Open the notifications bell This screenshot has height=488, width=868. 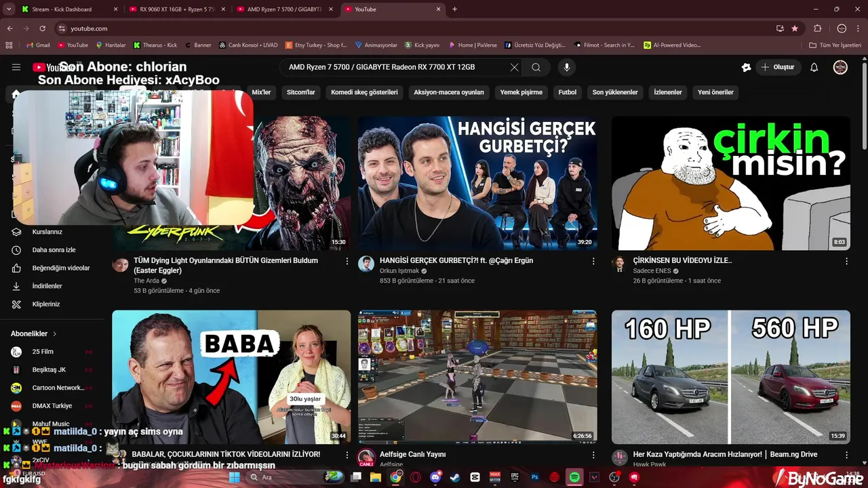coord(814,67)
